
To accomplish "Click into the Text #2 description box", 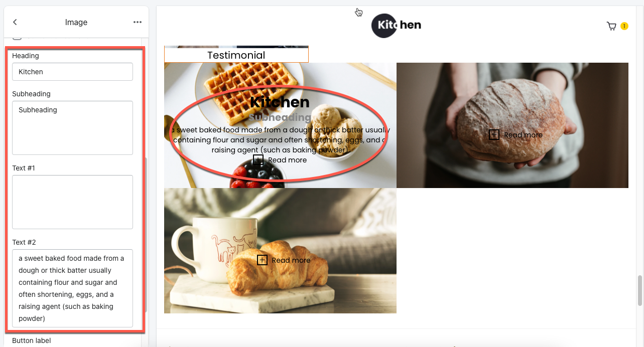I will (x=72, y=288).
